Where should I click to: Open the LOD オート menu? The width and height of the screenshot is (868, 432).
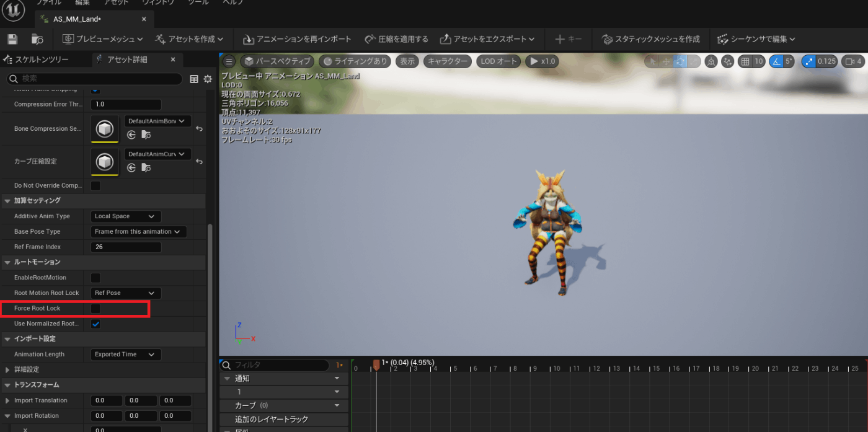click(x=499, y=61)
